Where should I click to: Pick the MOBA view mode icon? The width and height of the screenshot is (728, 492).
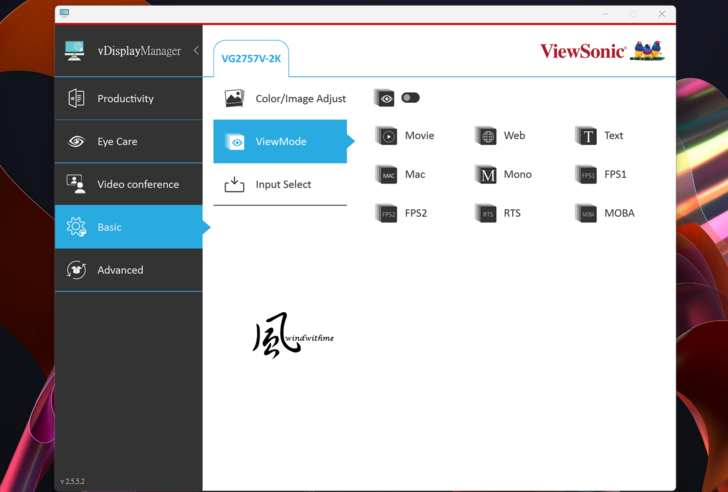click(587, 213)
